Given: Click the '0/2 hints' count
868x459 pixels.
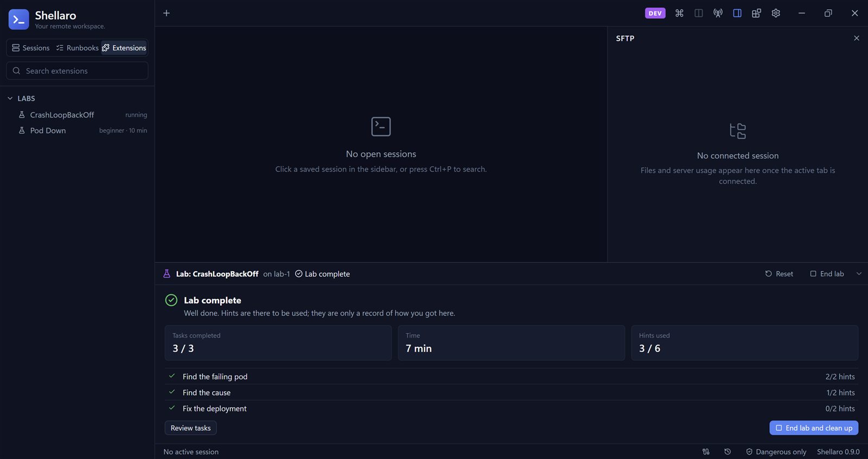Looking at the screenshot, I should [840, 409].
